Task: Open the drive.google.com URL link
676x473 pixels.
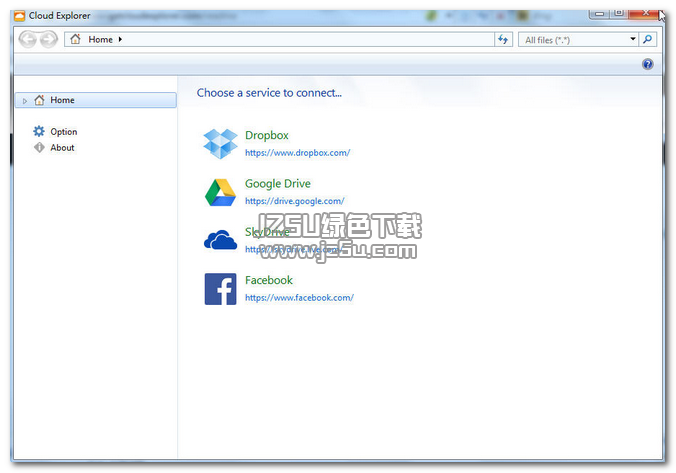Action: 294,201
